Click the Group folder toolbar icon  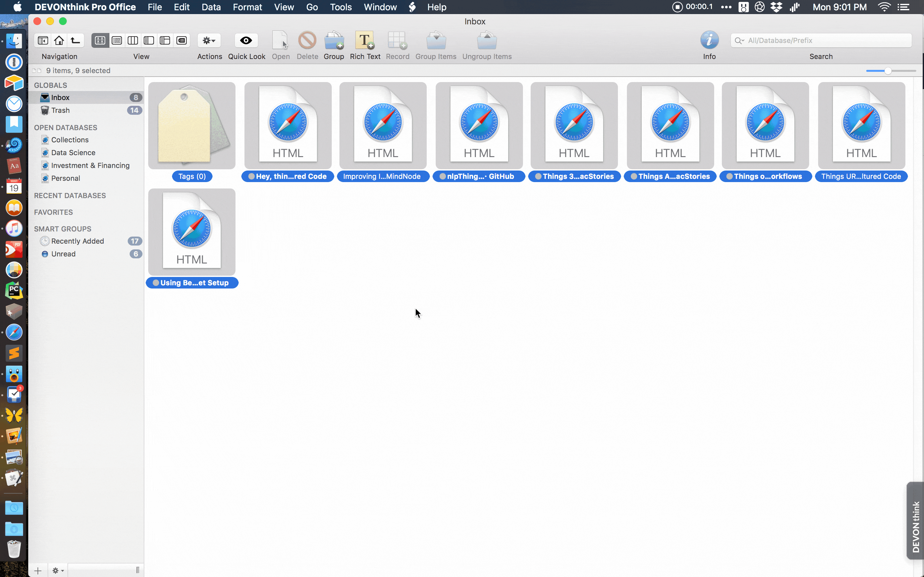334,40
